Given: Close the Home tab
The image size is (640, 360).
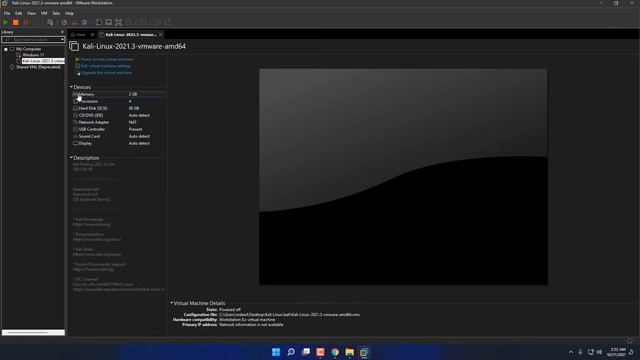Looking at the screenshot, I should click(92, 35).
